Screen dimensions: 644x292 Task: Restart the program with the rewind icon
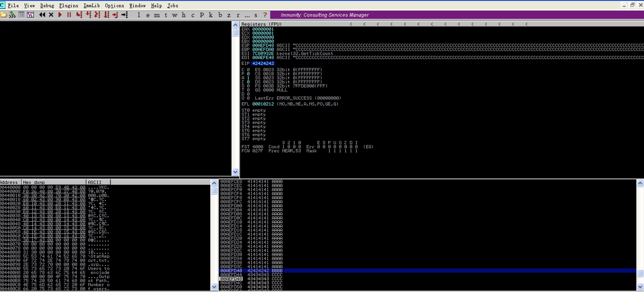pos(42,15)
